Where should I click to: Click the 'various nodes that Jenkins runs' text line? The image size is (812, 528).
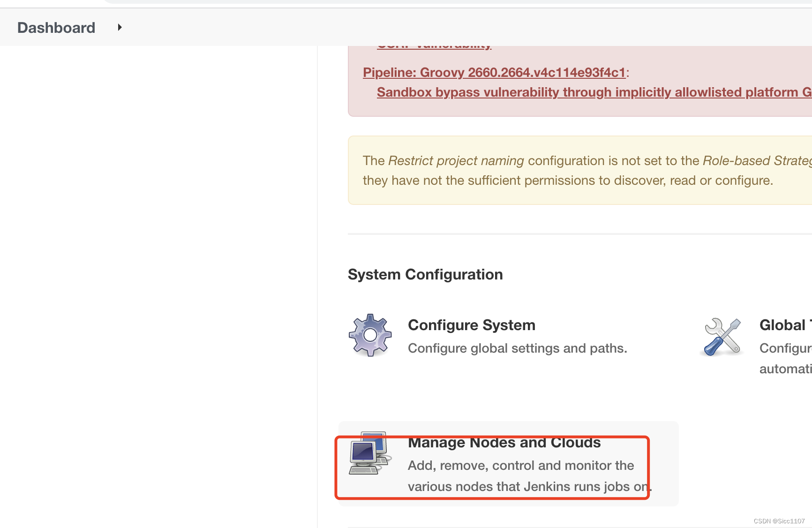[530, 487]
